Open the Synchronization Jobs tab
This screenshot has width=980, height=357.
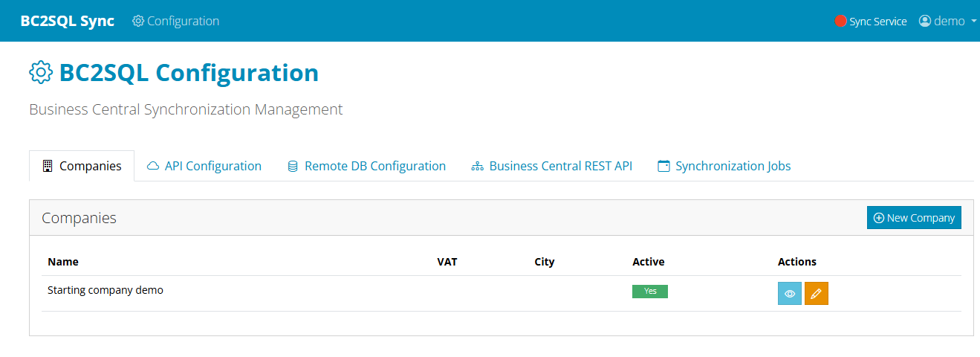coord(724,166)
